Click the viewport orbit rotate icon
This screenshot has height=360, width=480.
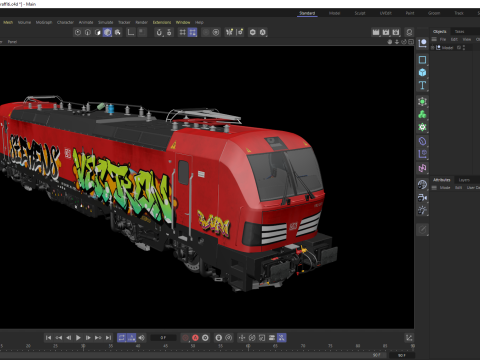pos(404,42)
